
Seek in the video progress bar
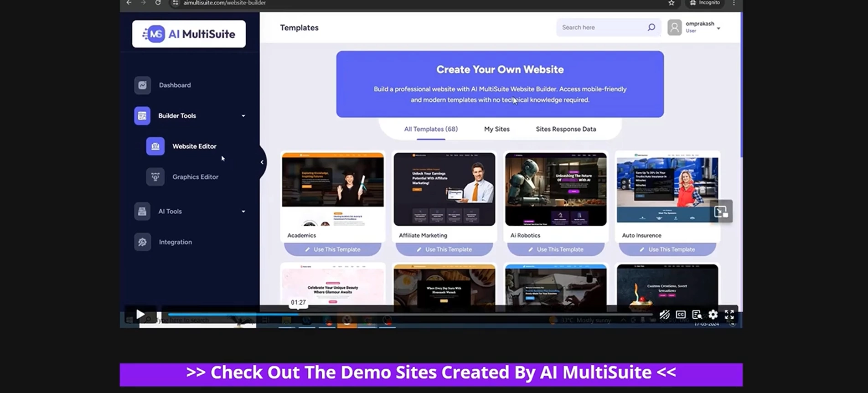(410, 314)
